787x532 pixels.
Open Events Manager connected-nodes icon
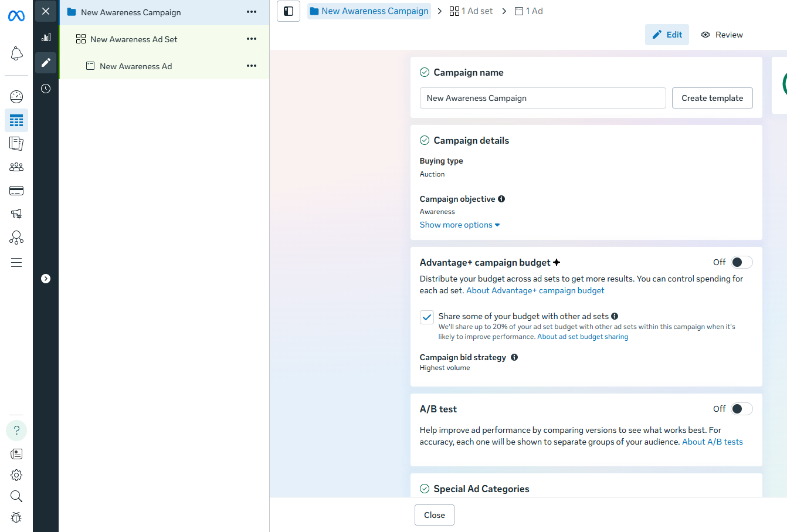tap(16, 237)
